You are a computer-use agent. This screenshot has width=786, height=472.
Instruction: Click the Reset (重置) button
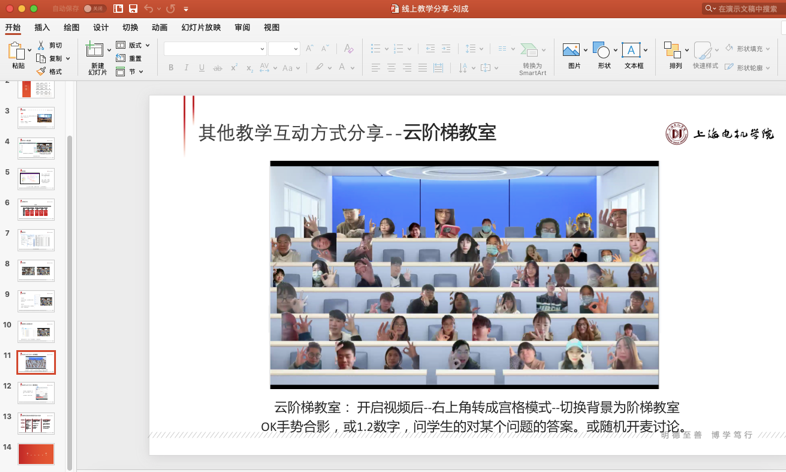coord(134,59)
